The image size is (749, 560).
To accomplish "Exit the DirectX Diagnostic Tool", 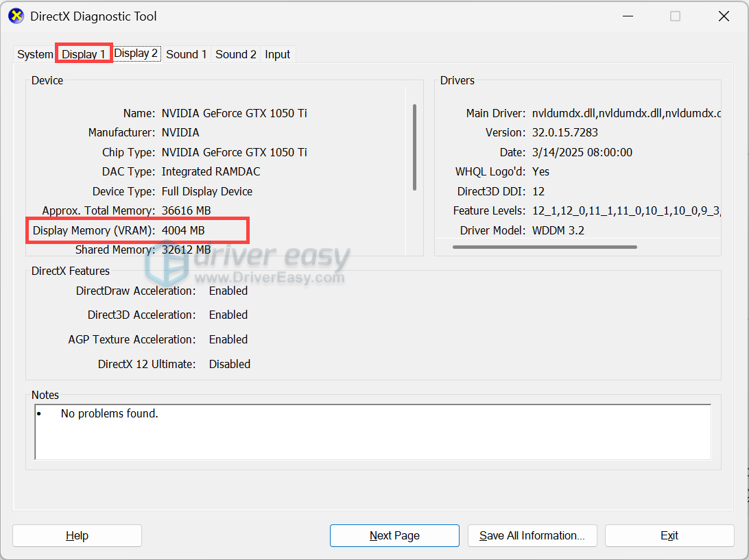I will 669,535.
